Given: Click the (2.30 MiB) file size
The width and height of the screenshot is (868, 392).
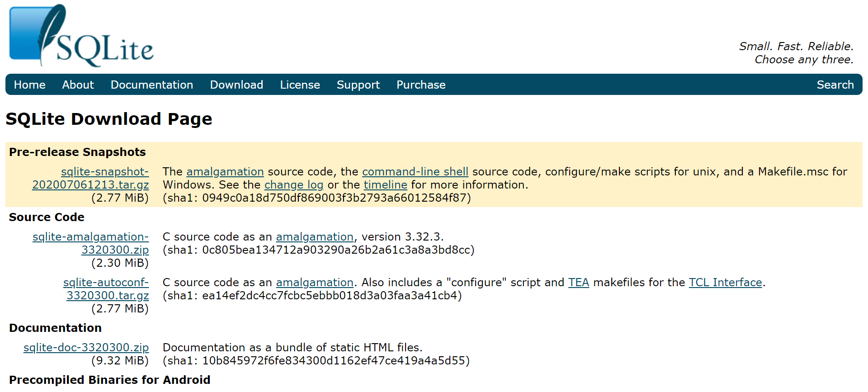Looking at the screenshot, I should (x=120, y=263).
